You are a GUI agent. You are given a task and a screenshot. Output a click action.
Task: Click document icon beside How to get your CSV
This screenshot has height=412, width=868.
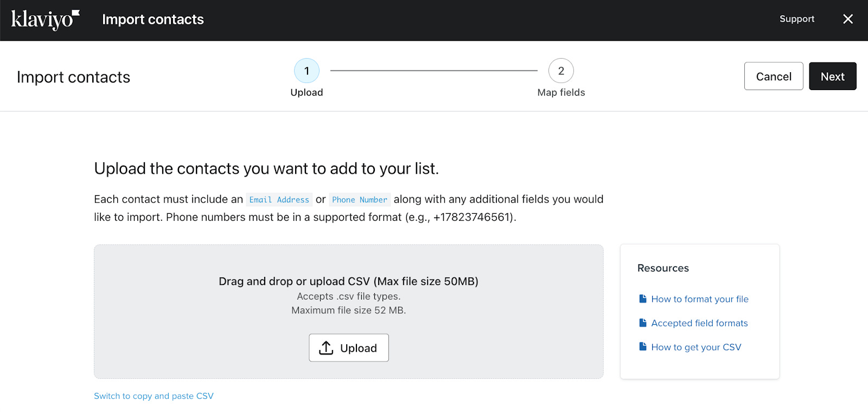643,347
